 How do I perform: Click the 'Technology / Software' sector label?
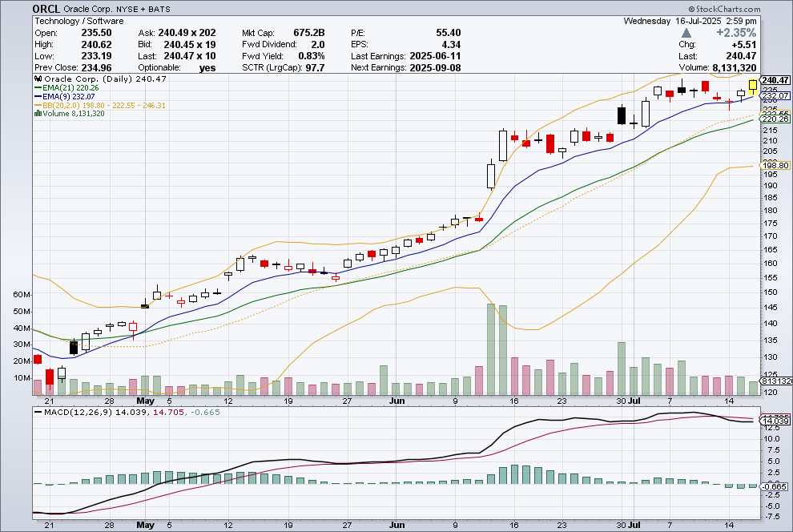tap(78, 22)
